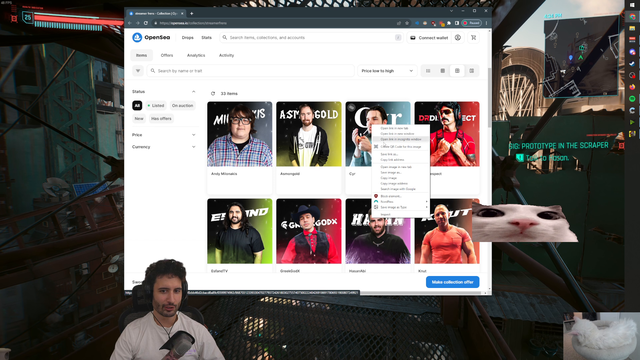Open the Drops link in OpenSea header
This screenshot has width=640, height=360.
pos(188,38)
